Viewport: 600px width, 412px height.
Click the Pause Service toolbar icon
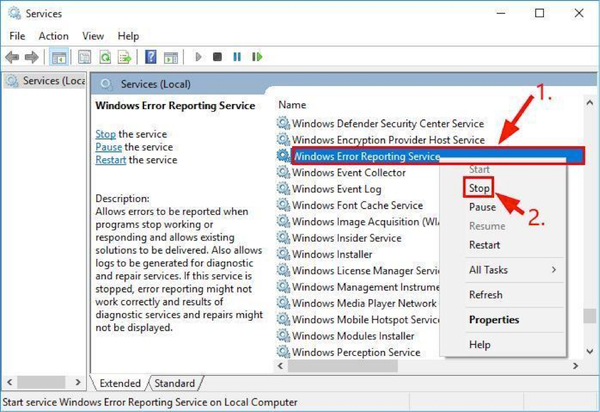click(x=237, y=57)
